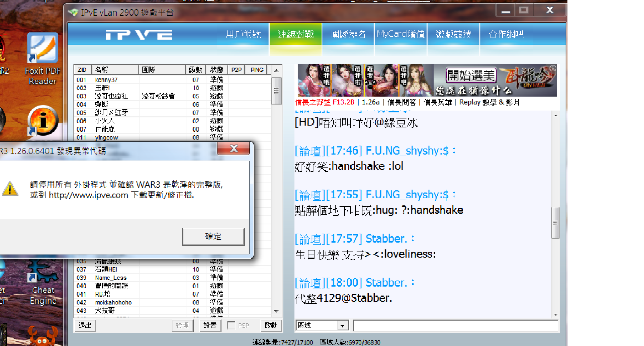Click the 退出 button

(85, 325)
